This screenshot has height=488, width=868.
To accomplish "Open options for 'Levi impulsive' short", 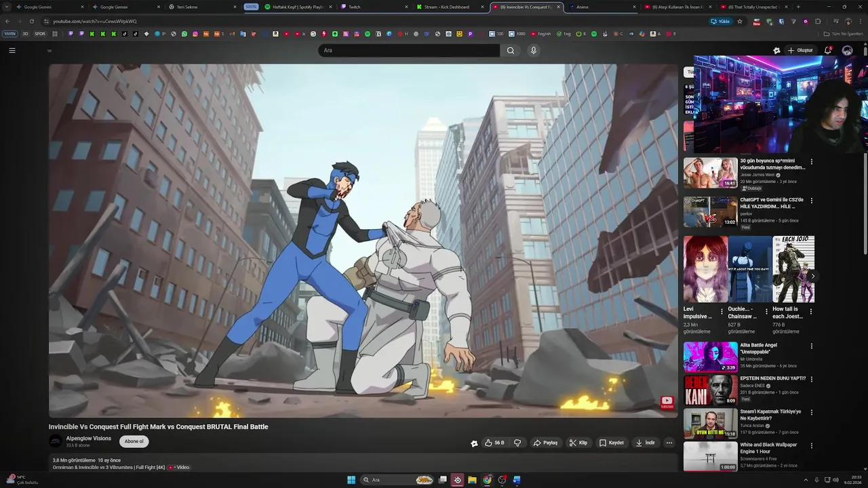I will pos(722,312).
